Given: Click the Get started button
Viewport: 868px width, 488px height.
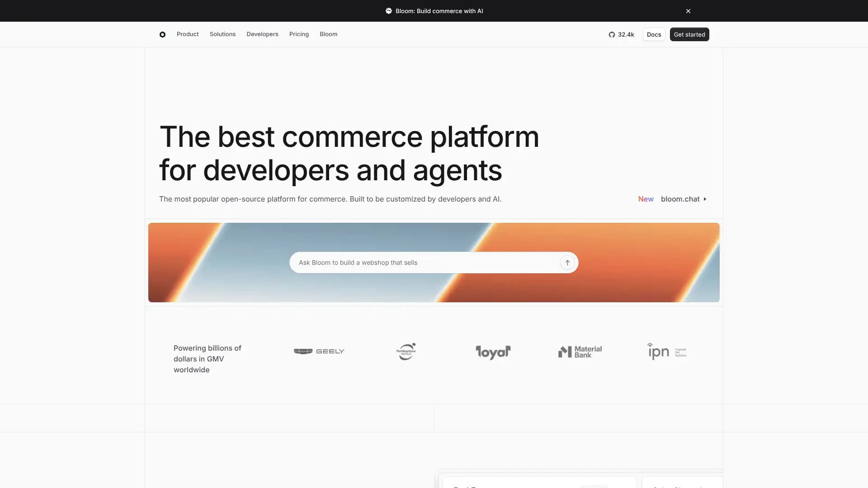Looking at the screenshot, I should pos(689,34).
